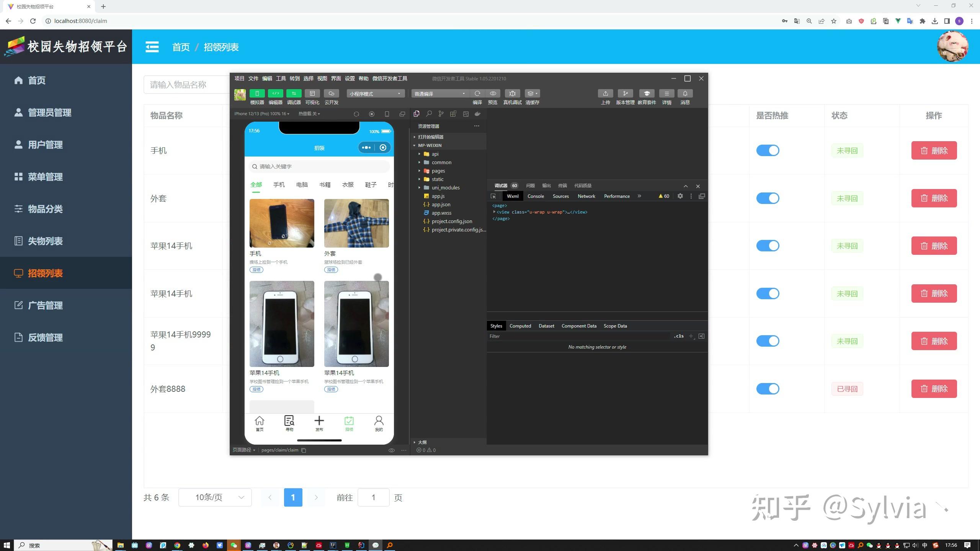
Task: Tap the 我的 profile tab icon
Action: (379, 421)
